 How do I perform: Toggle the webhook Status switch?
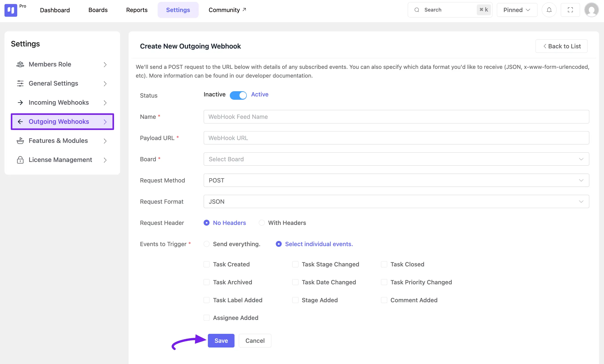coord(238,95)
